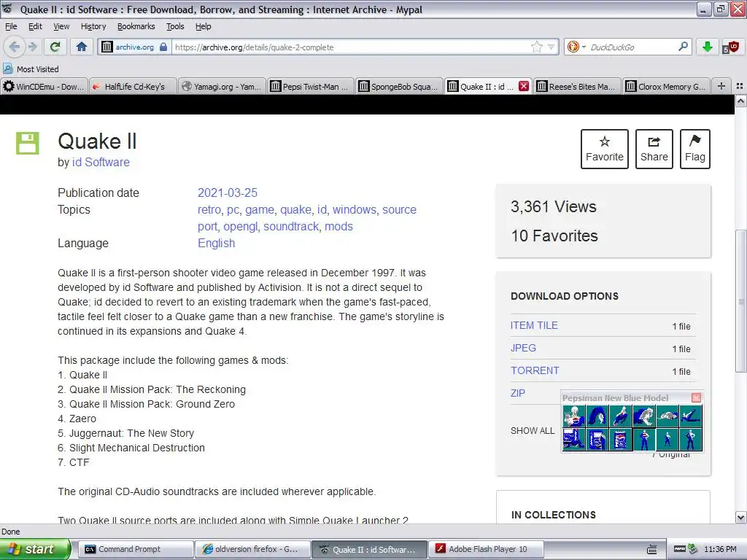Flag this archive item
Image resolution: width=747 pixels, height=560 pixels.
coord(695,149)
